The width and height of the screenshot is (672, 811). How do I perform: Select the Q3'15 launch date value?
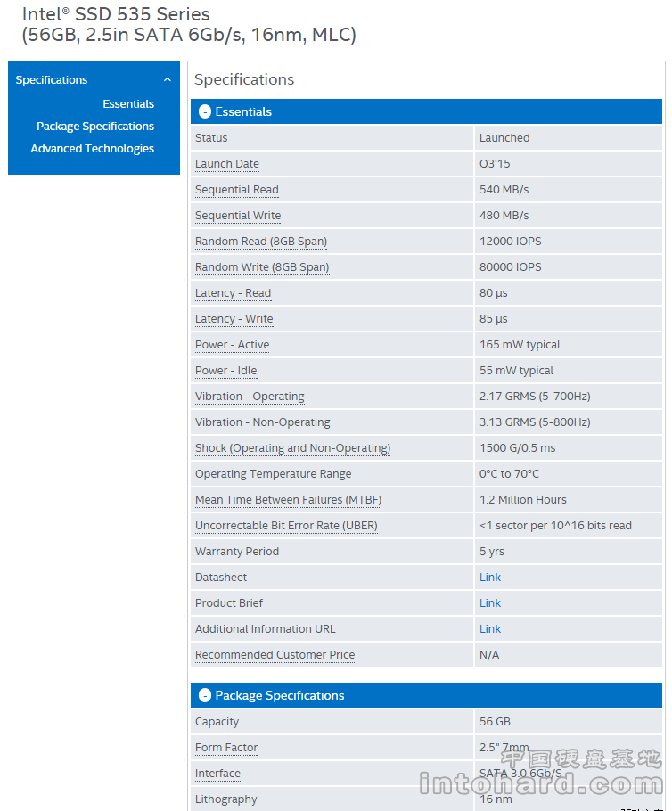click(x=495, y=163)
